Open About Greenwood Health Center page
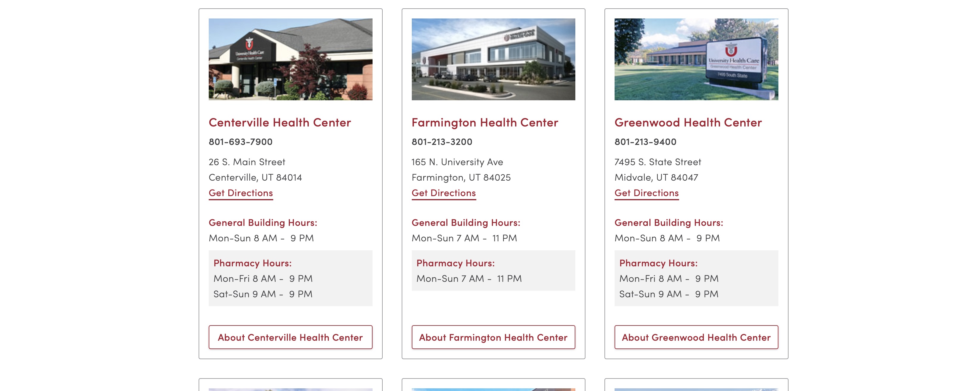This screenshot has width=980, height=391. (x=696, y=337)
